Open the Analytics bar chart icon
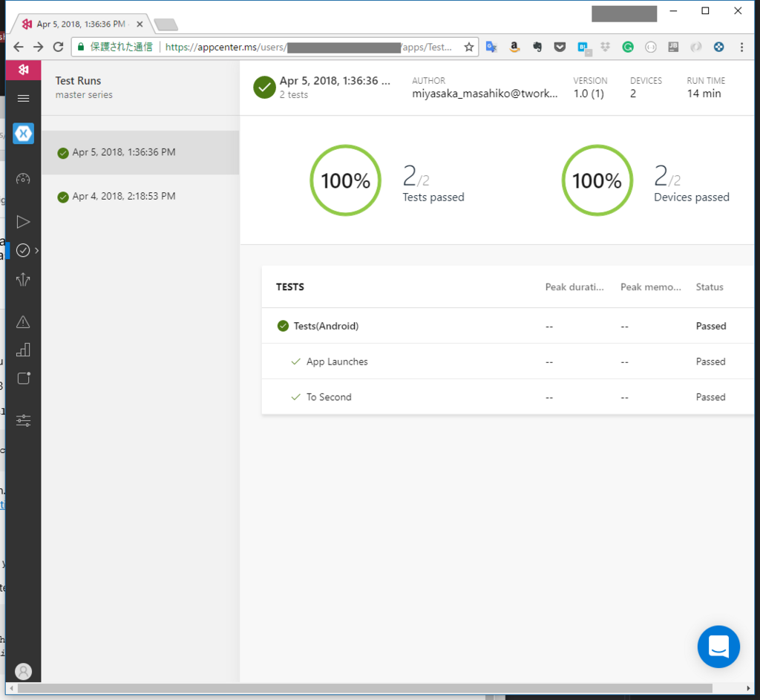The height and width of the screenshot is (700, 760). pos(23,350)
